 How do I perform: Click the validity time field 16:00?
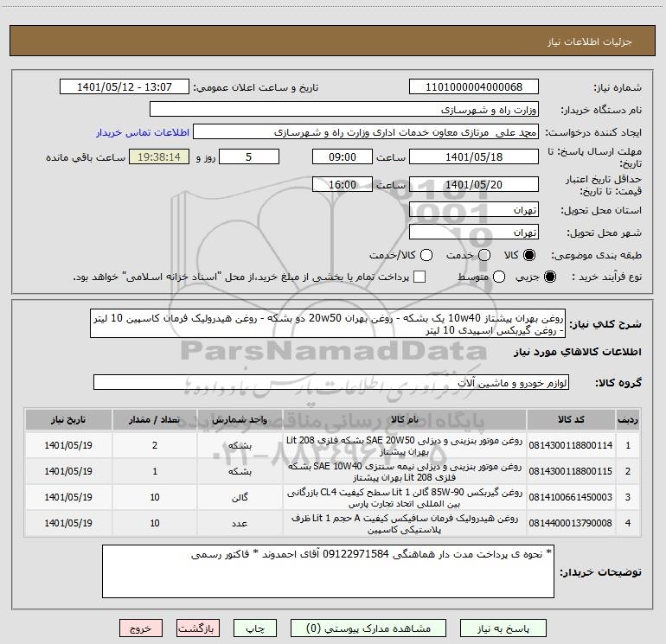[343, 185]
